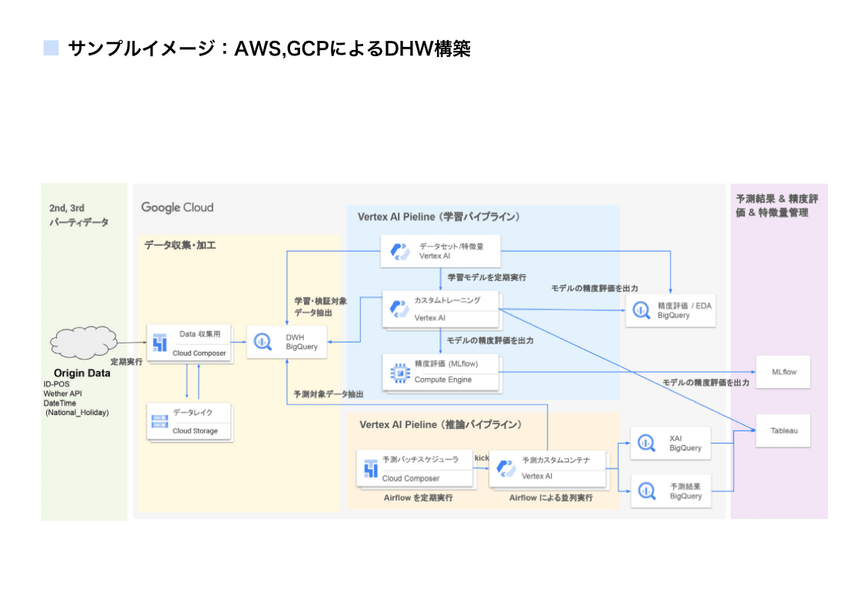Select the 精度評価 (MLflow) Compute Engine box
868x616 pixels.
click(x=442, y=373)
